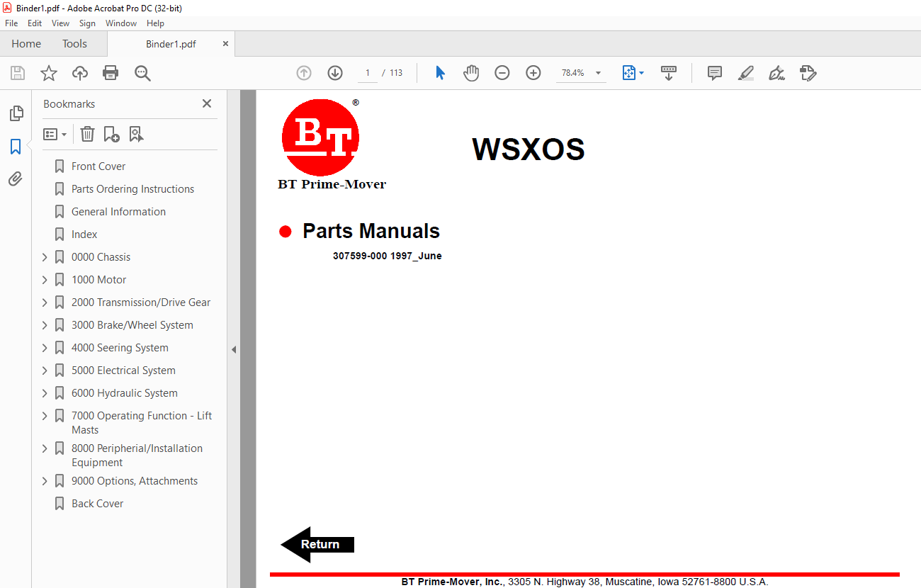Go to the next page arrow

(335, 73)
